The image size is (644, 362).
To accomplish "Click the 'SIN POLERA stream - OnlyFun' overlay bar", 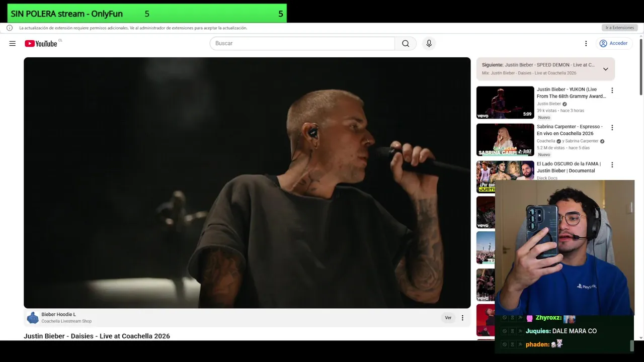I will (x=147, y=14).
